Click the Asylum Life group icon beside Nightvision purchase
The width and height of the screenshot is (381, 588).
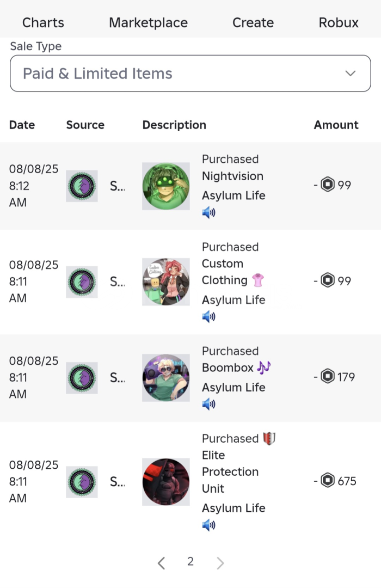[82, 186]
